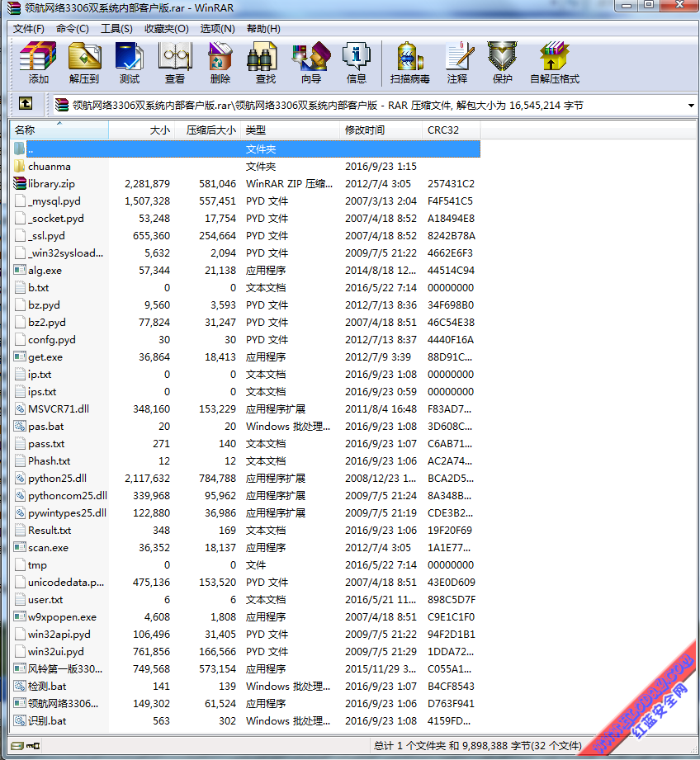Click the 解压到 (Extract To) toolbar icon

(84, 57)
